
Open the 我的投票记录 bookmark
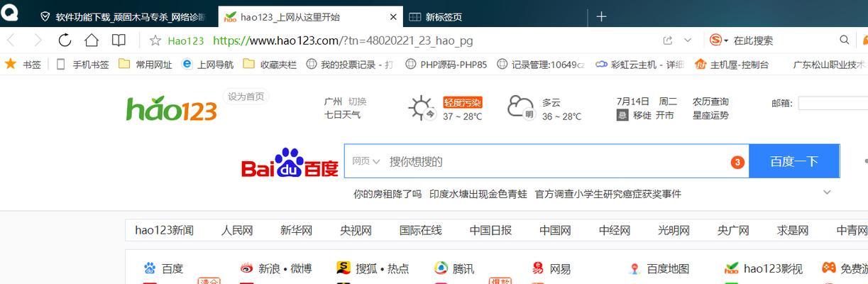pos(349,64)
